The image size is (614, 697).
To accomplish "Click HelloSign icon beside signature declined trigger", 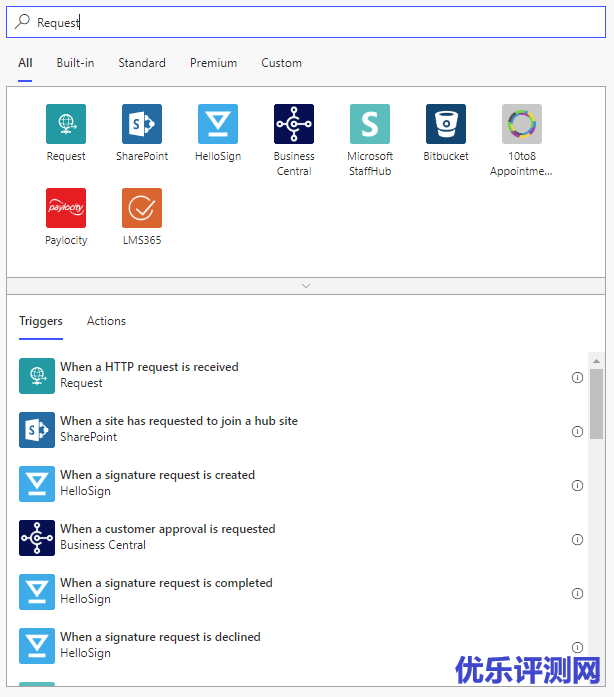I will pyautogui.click(x=37, y=646).
